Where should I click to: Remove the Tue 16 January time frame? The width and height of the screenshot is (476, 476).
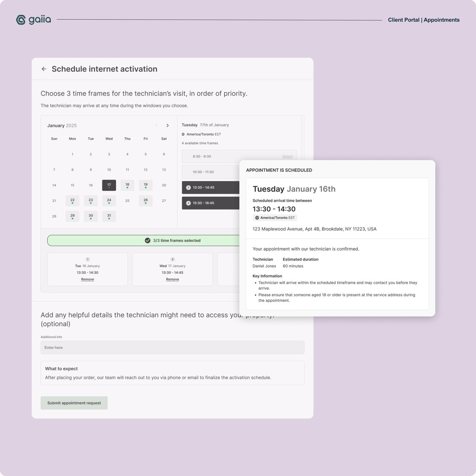pos(87,279)
